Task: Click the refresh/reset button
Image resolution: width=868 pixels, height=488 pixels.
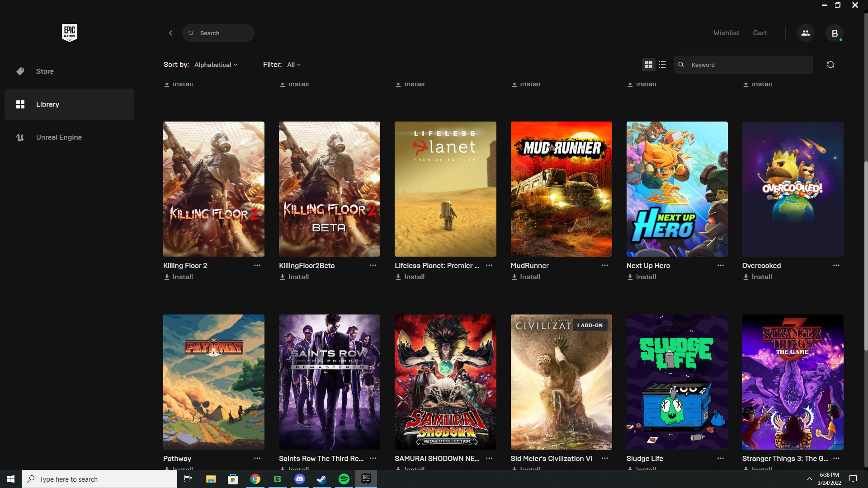Action: (x=830, y=64)
